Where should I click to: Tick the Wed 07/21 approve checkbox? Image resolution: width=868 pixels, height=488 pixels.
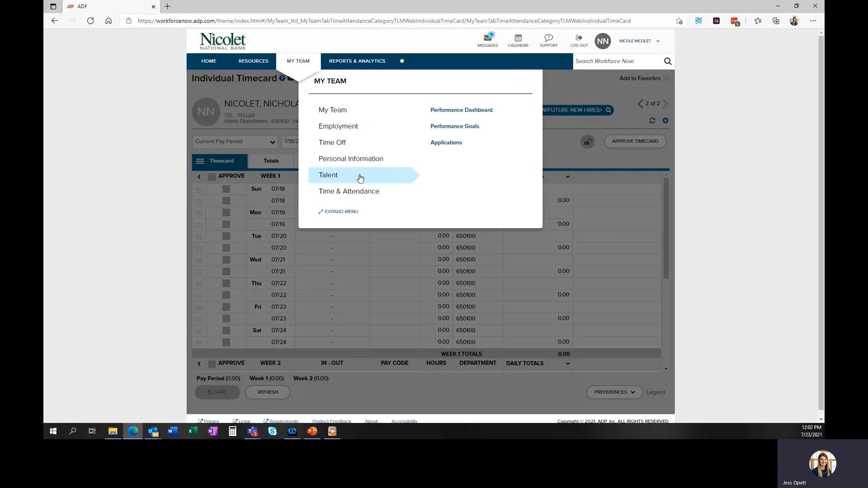[226, 260]
